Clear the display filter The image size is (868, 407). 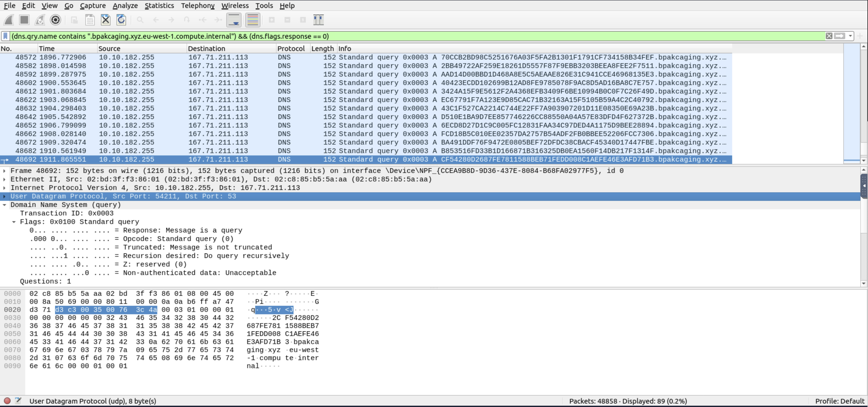coord(829,36)
